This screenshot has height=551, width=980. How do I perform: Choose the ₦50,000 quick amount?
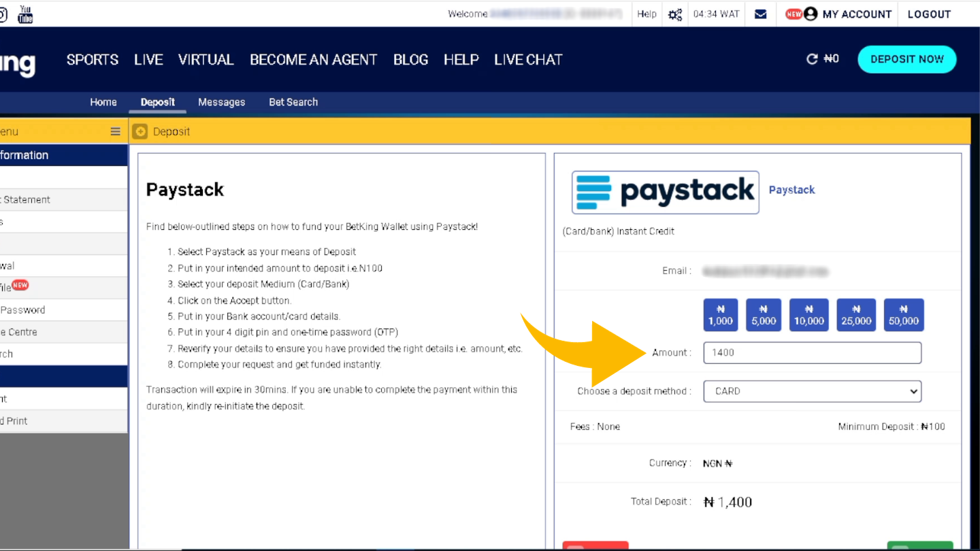[904, 315]
